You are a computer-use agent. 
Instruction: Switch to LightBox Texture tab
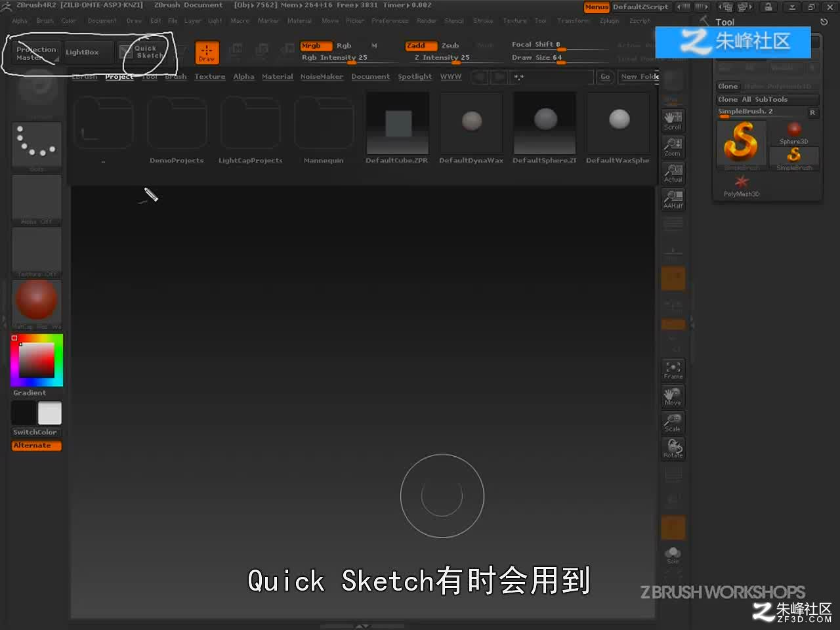210,77
